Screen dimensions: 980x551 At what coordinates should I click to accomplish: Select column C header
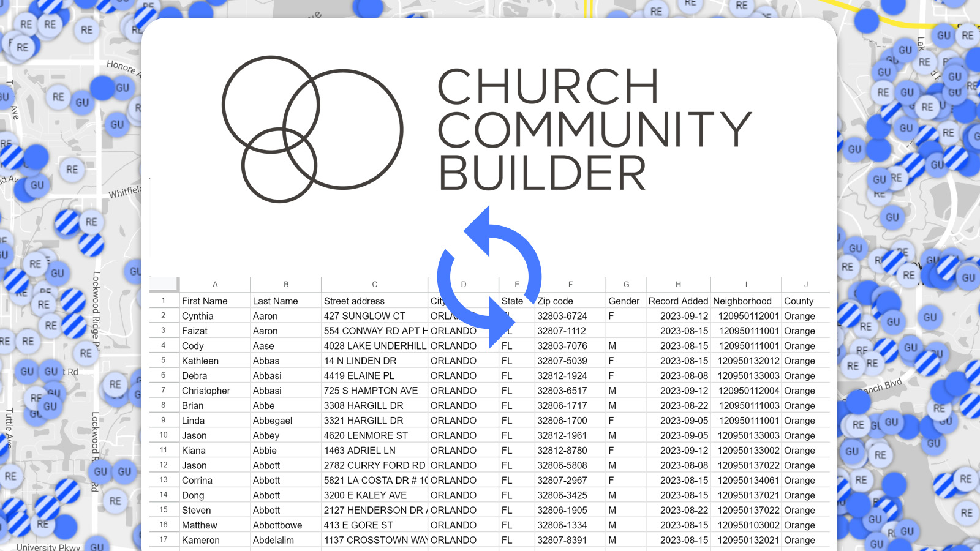tap(375, 284)
